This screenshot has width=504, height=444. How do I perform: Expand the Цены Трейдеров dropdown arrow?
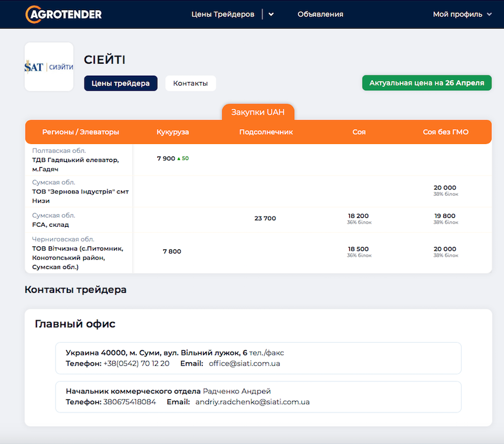tap(271, 14)
